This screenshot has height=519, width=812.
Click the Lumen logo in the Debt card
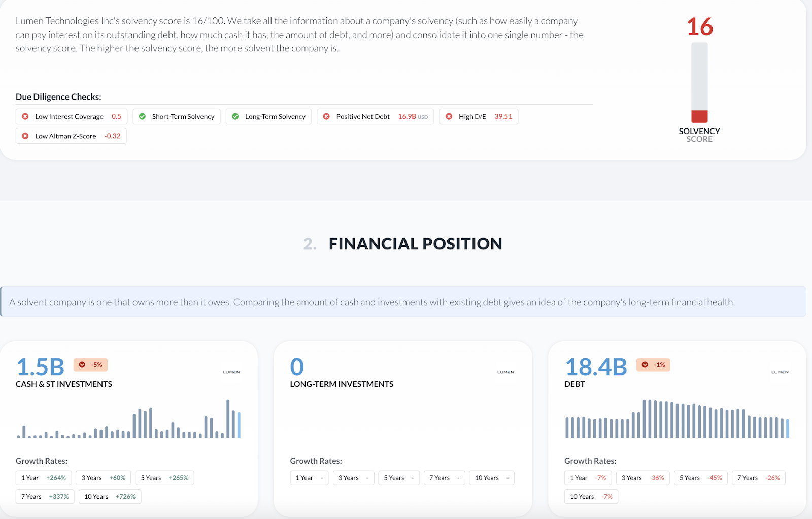coord(780,372)
